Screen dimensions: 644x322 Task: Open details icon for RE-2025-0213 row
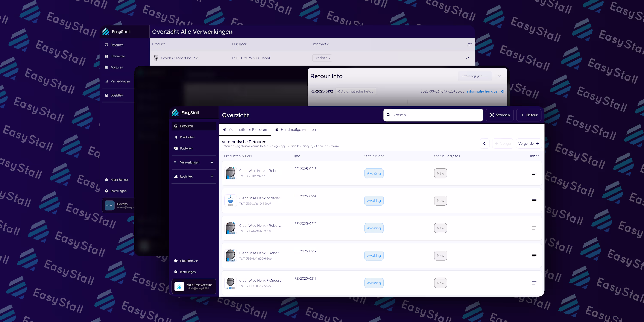[534, 228]
